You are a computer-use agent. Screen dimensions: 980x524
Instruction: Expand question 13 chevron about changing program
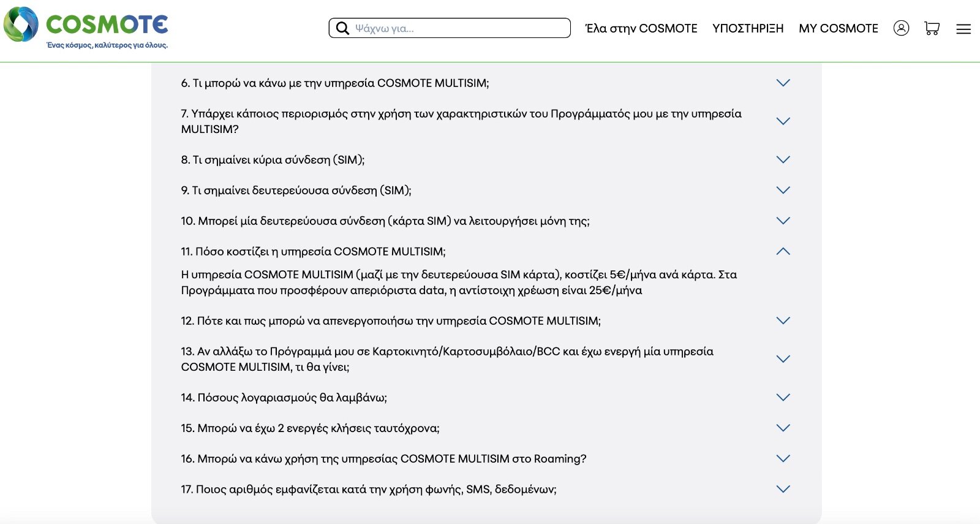click(783, 359)
